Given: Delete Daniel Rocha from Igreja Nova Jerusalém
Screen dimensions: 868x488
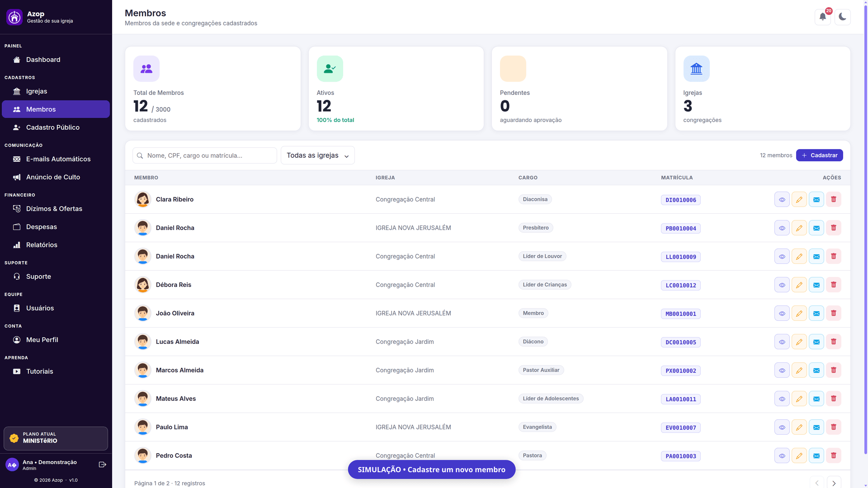Looking at the screenshot, I should click(x=834, y=228).
